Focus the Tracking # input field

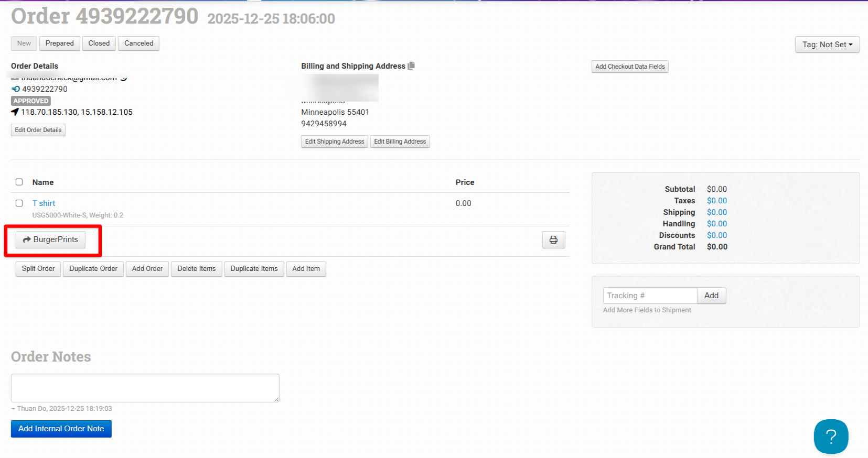(x=649, y=296)
